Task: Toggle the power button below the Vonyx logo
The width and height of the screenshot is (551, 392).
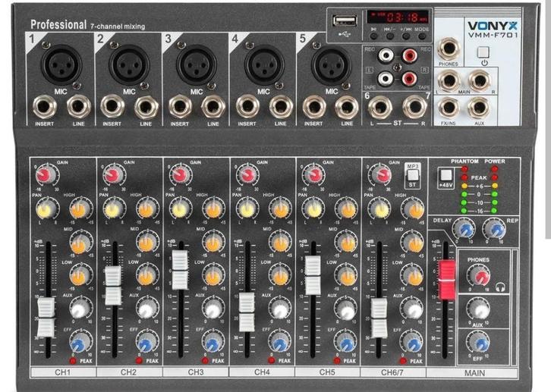Action: click(x=484, y=52)
